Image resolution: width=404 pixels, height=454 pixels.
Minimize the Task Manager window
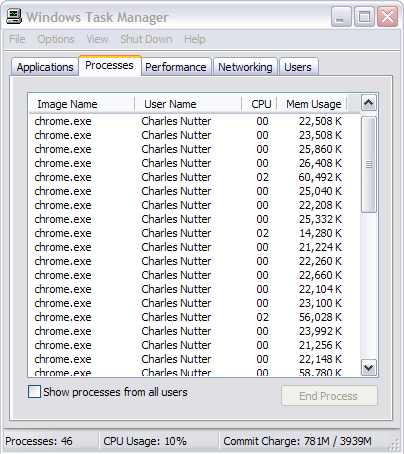(x=341, y=16)
